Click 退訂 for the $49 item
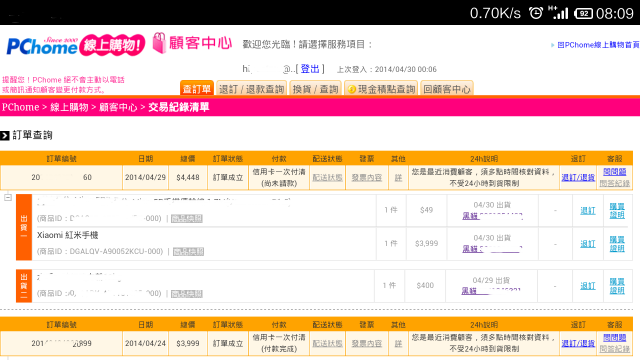 pyautogui.click(x=588, y=210)
